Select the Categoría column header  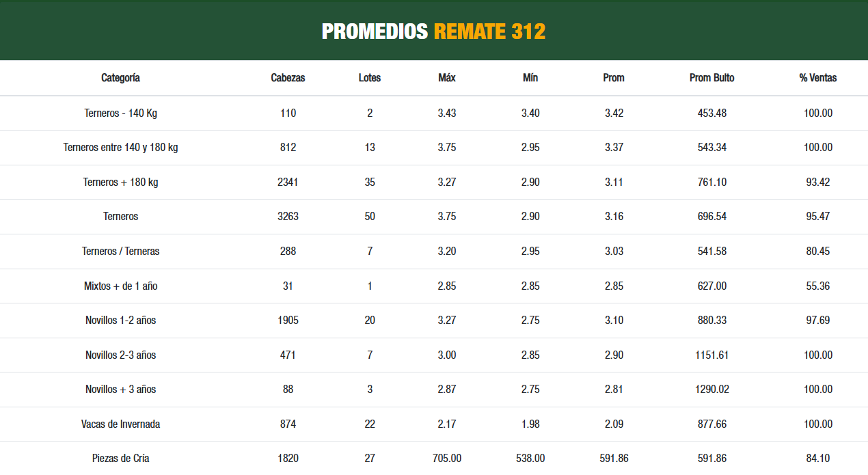tap(120, 78)
